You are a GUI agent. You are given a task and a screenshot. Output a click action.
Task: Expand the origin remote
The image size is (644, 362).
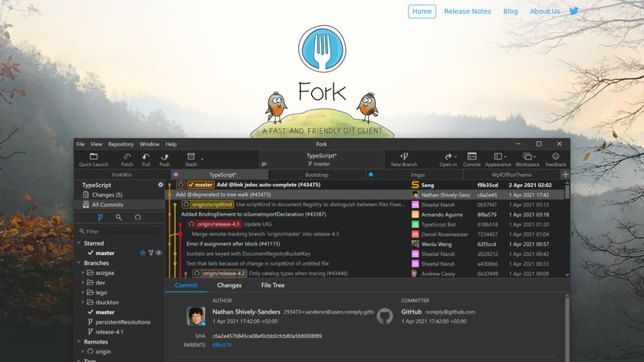pyautogui.click(x=83, y=352)
